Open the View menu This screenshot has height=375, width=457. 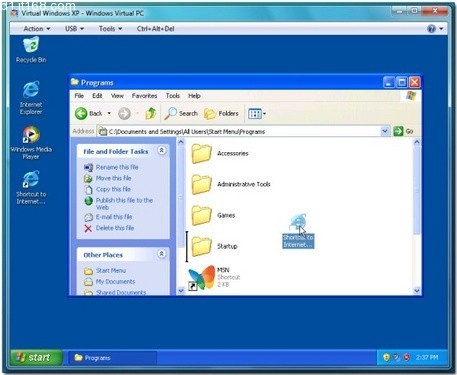[x=117, y=96]
